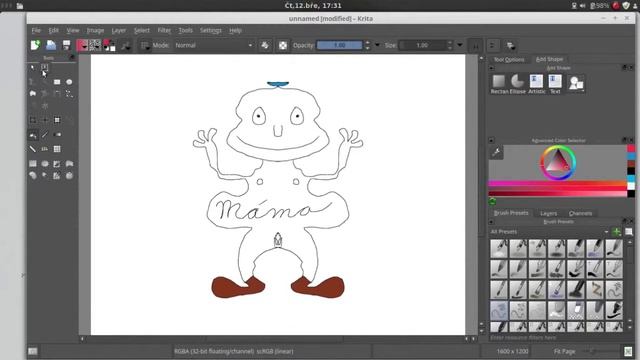Toggle preserve alpha button
This screenshot has height=360, width=640.
pos(283,45)
